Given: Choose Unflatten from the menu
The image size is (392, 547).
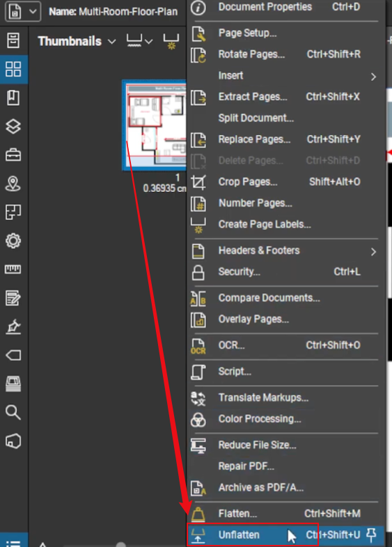Looking at the screenshot, I should tap(285, 534).
